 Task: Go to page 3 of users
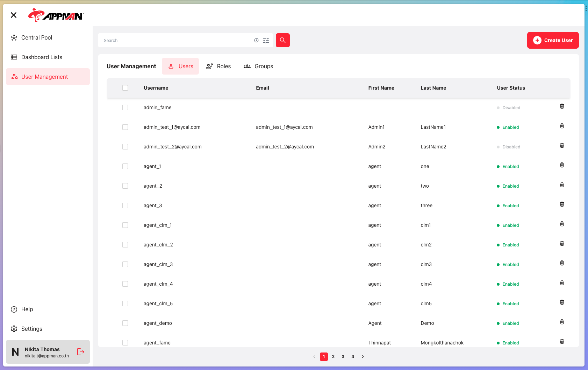(343, 357)
